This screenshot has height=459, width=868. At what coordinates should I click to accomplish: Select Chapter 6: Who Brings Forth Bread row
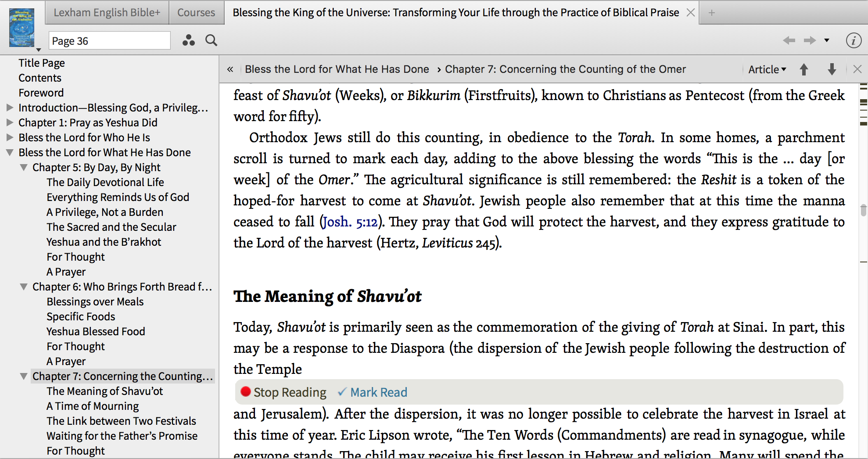pos(122,287)
